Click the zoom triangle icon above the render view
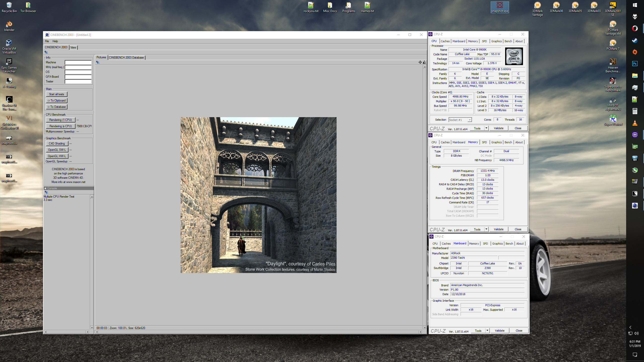This screenshot has width=644, height=362. point(424,62)
